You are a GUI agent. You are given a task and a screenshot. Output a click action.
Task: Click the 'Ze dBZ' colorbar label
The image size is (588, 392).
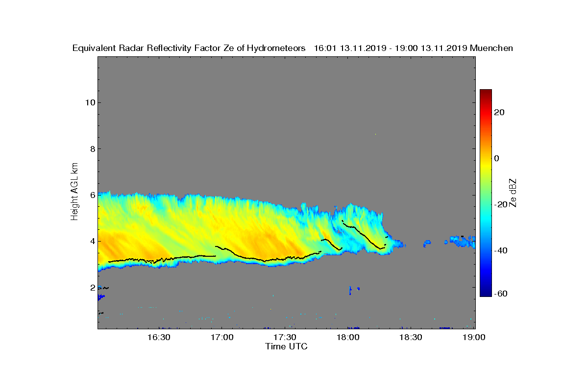pyautogui.click(x=513, y=193)
